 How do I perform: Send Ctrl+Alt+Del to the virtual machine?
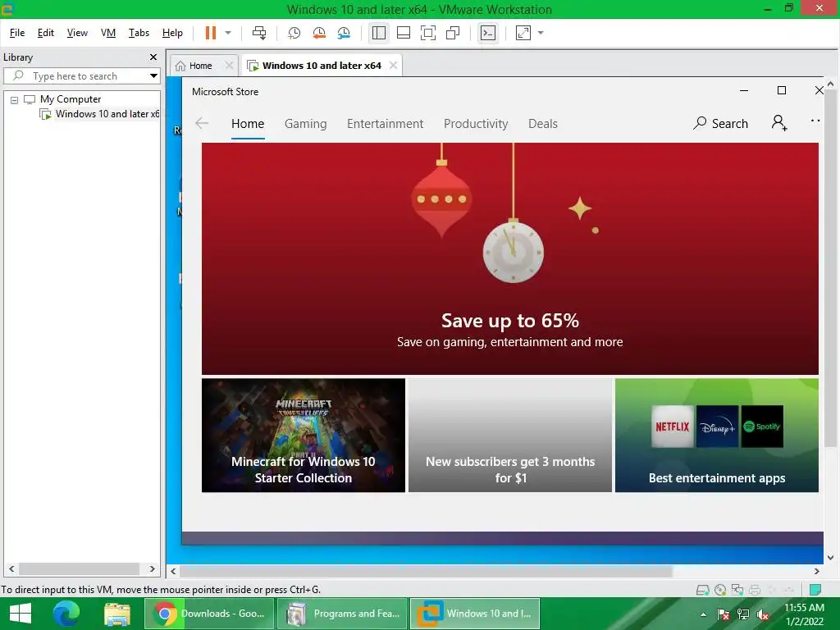coord(259,33)
